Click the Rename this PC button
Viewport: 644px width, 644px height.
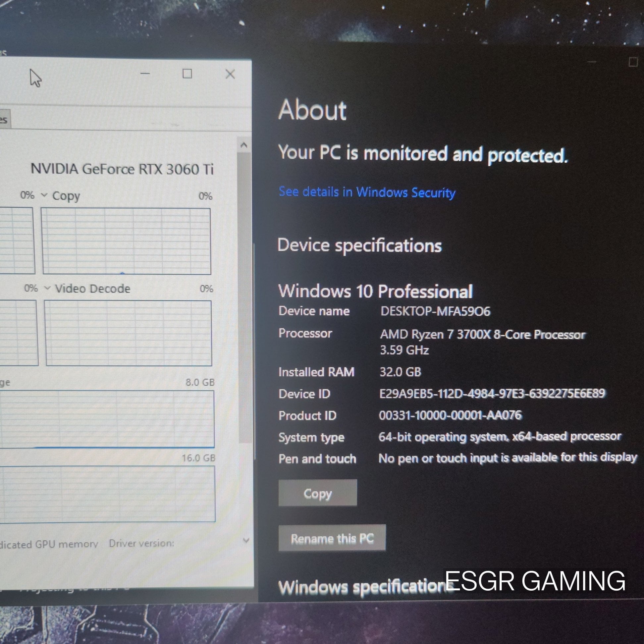click(x=332, y=538)
